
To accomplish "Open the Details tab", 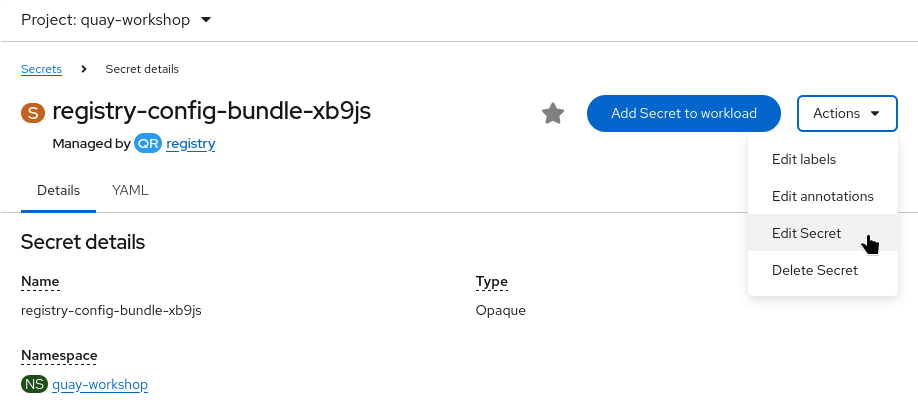I will click(58, 190).
